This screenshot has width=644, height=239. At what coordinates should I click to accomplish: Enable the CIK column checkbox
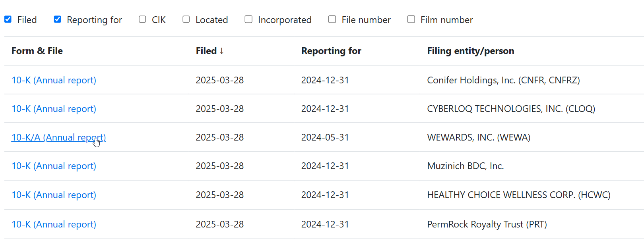pos(142,19)
